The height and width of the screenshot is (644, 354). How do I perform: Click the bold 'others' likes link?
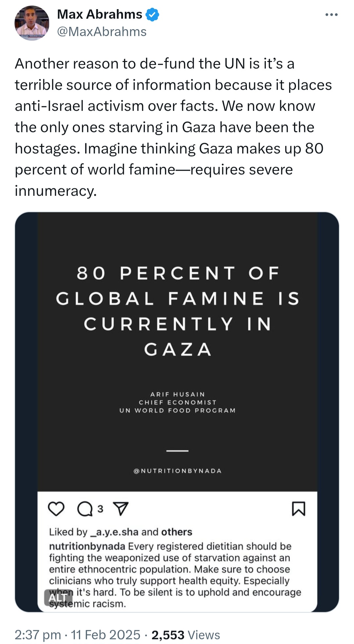(x=177, y=532)
